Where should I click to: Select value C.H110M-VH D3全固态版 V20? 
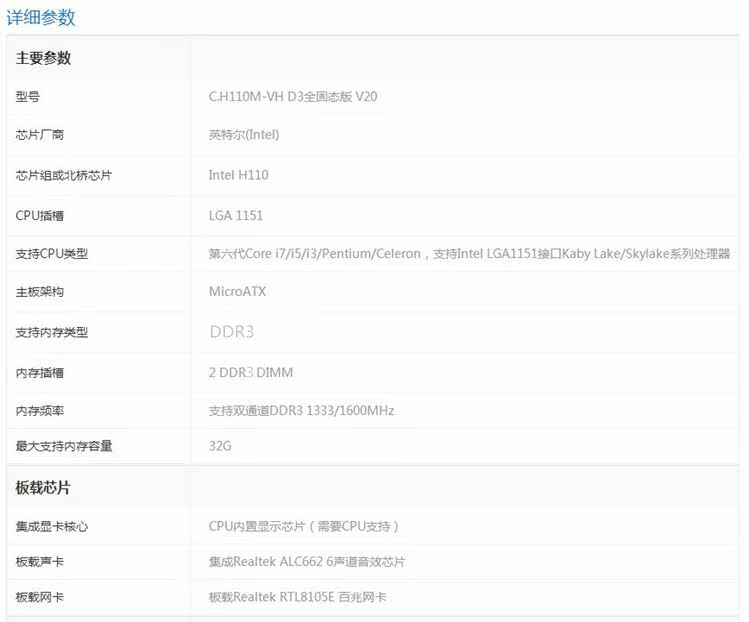coord(293,97)
